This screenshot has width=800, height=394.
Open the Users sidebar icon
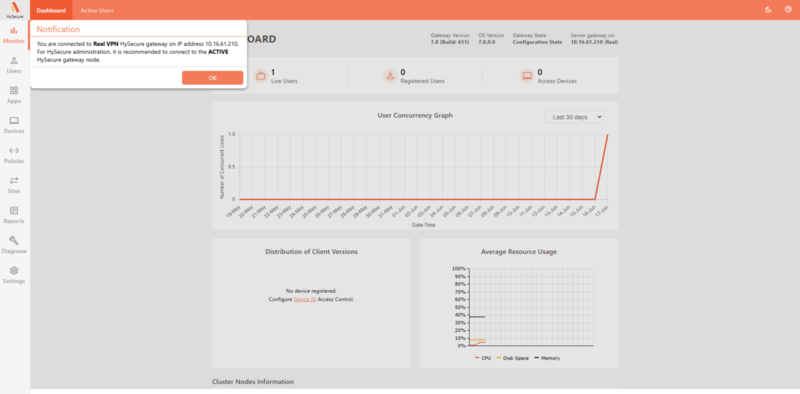[x=14, y=60]
